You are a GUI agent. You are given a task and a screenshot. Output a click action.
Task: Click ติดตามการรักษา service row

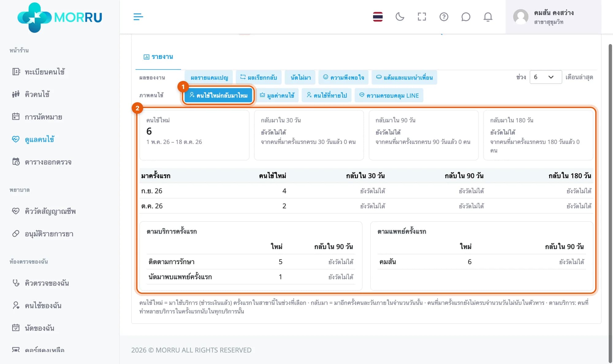click(251, 262)
